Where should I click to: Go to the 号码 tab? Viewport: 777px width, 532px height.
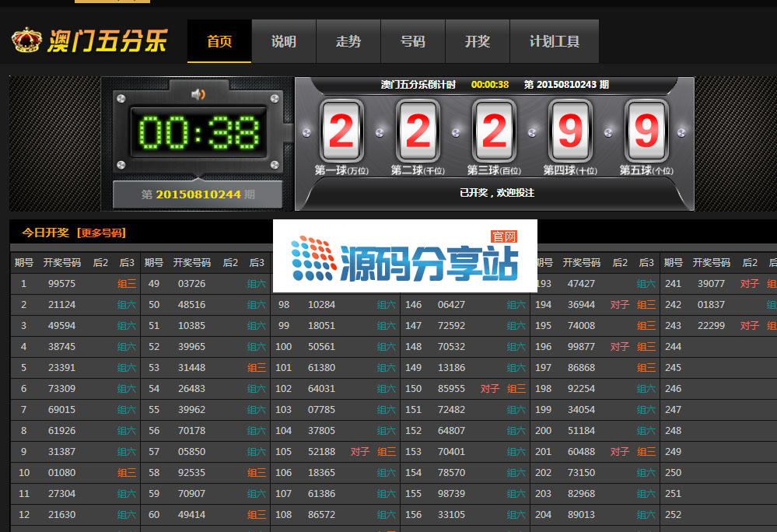pyautogui.click(x=413, y=42)
